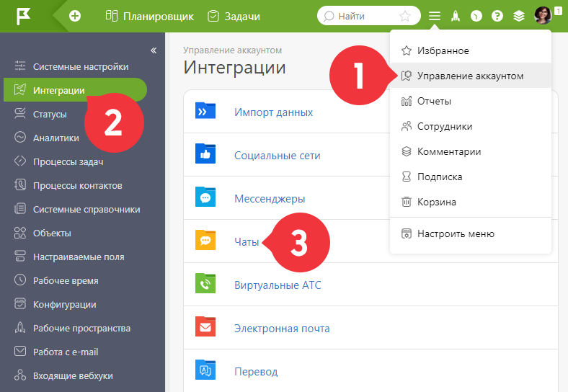
Task: Click the Объекты sidebar icon
Action: point(20,233)
